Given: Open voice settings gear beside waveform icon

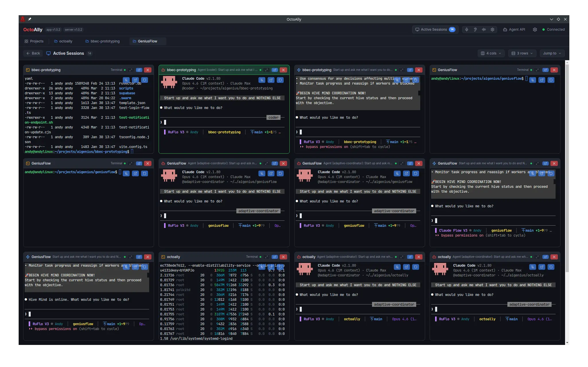Looking at the screenshot, I should [x=492, y=30].
